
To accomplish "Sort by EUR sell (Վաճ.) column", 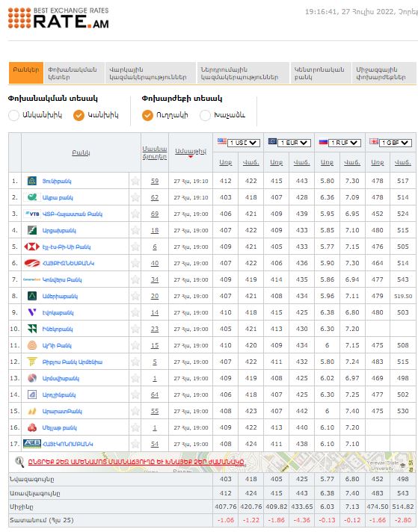I will pos(301,163).
